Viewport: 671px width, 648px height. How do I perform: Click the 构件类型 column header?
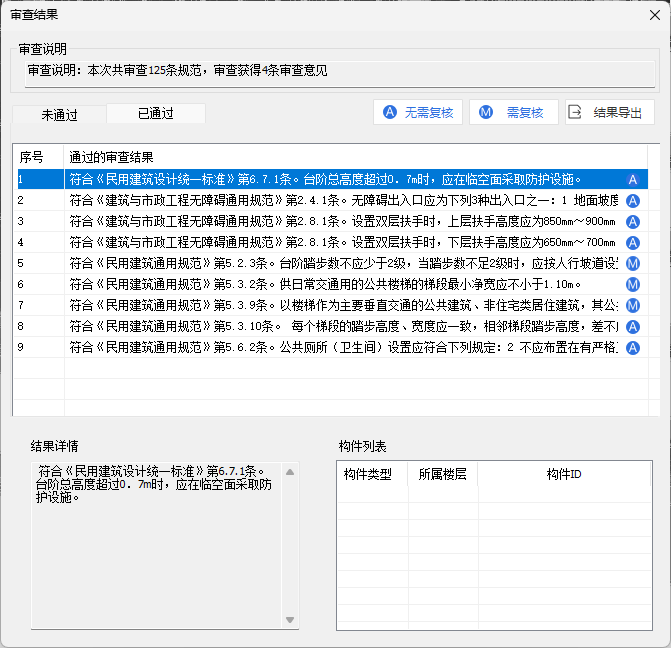coord(368,474)
